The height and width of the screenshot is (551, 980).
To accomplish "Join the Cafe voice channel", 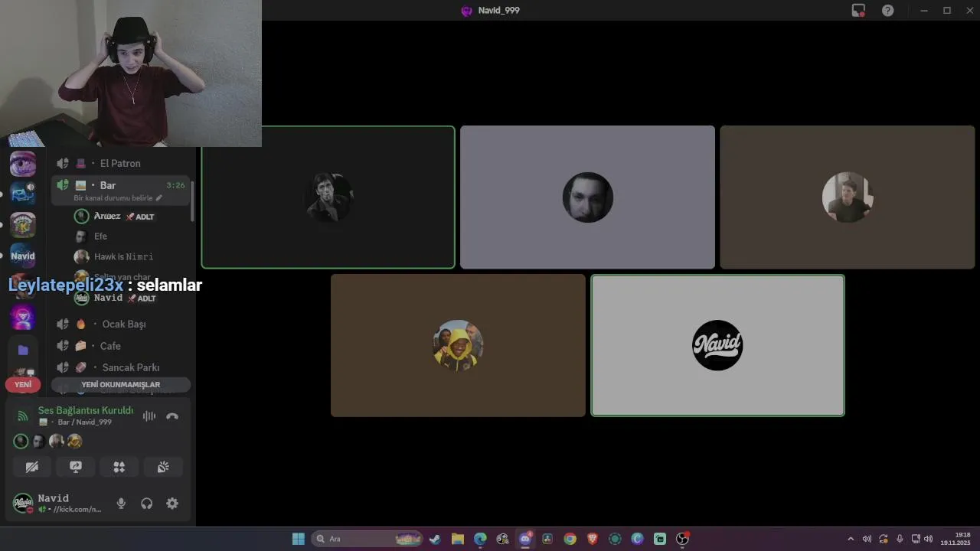I will (121, 346).
